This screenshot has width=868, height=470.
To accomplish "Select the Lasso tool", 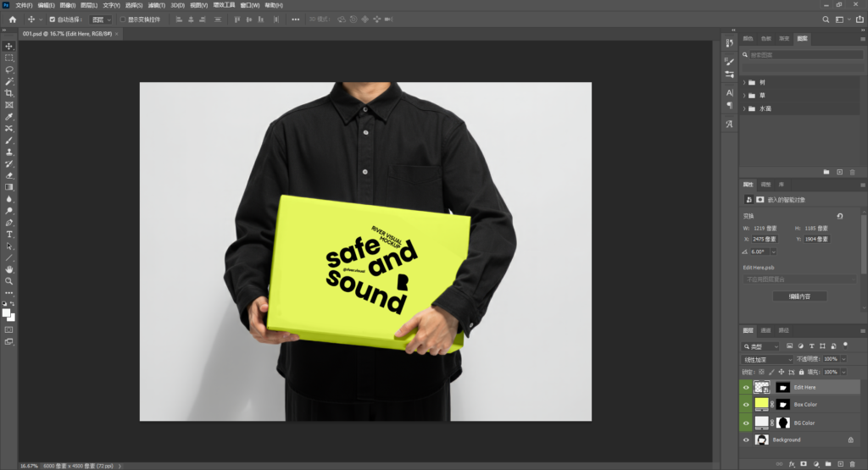I will [8, 69].
